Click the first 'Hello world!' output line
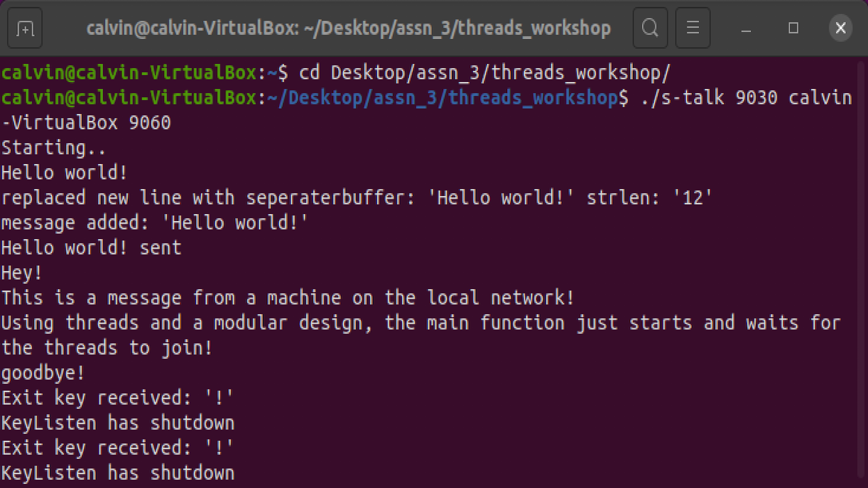 pyautogui.click(x=65, y=172)
